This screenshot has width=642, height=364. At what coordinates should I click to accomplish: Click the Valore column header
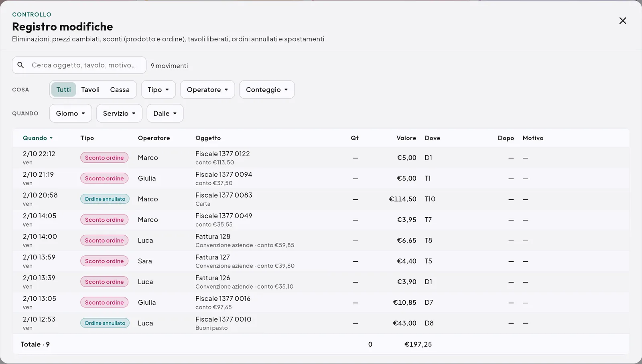(406, 138)
